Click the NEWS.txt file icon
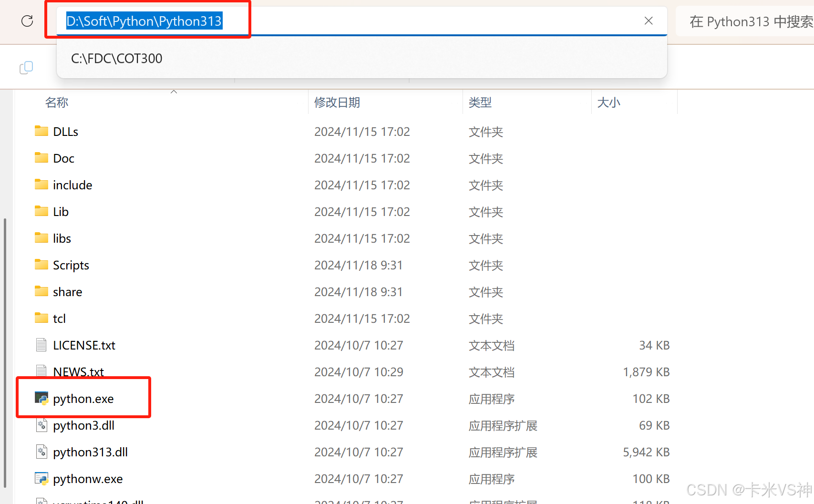 (x=41, y=370)
